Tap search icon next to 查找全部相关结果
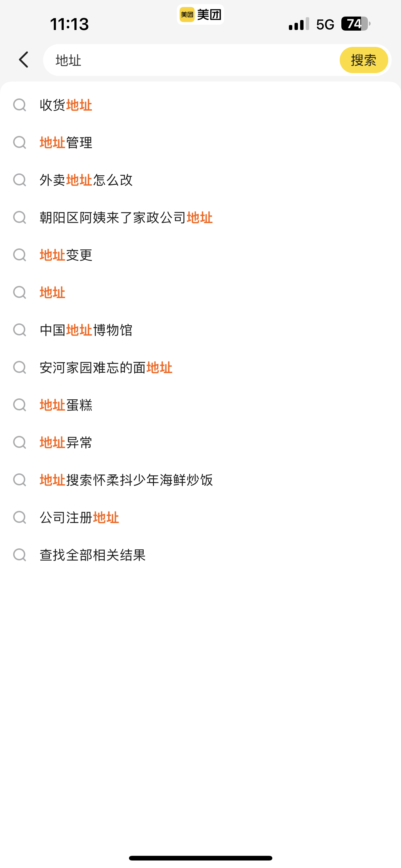This screenshot has height=868, width=401. coord(20,555)
